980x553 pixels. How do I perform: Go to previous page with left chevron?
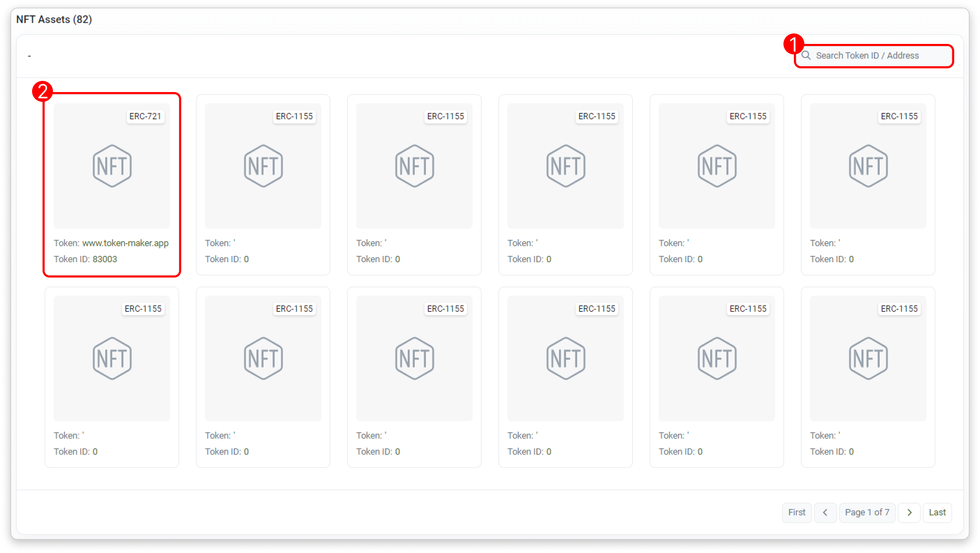coord(825,513)
